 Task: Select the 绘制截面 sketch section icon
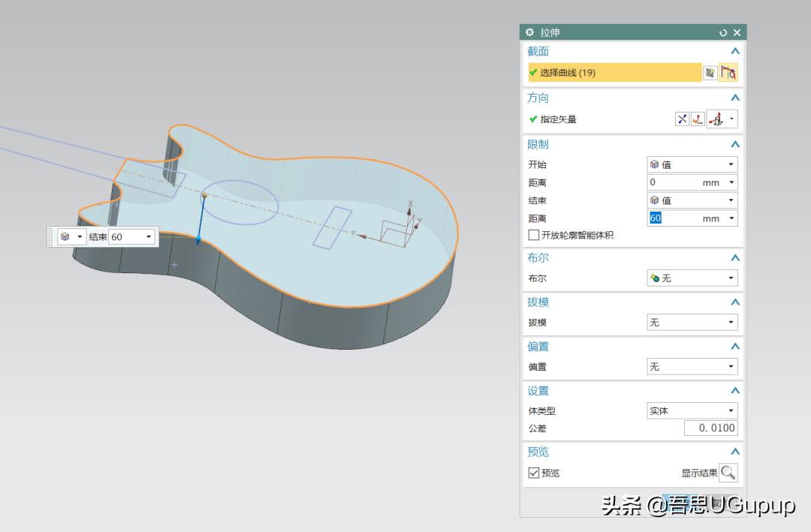tap(728, 72)
